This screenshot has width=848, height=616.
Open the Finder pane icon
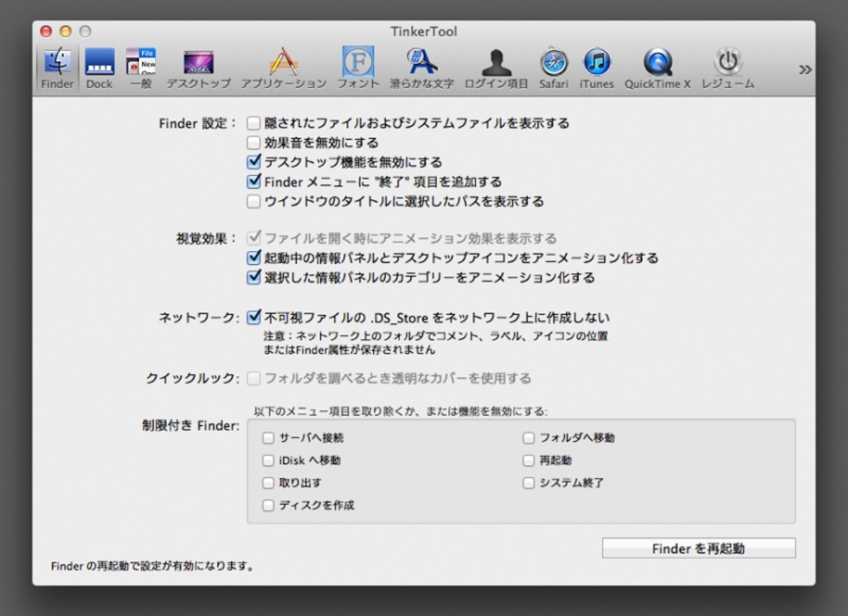tap(57, 69)
